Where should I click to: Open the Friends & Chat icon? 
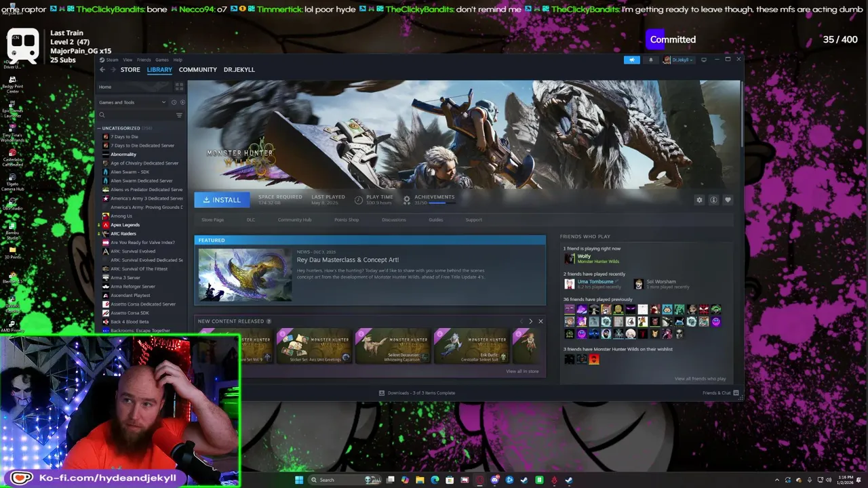tap(736, 393)
